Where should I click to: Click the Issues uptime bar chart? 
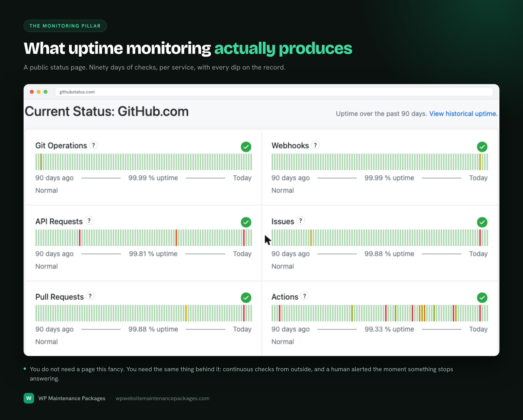[380, 238]
